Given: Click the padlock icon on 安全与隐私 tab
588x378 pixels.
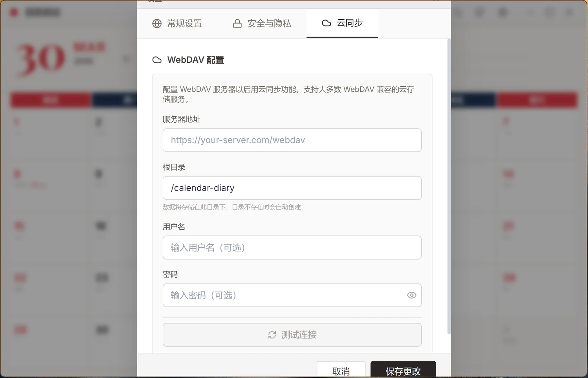Looking at the screenshot, I should coord(237,24).
